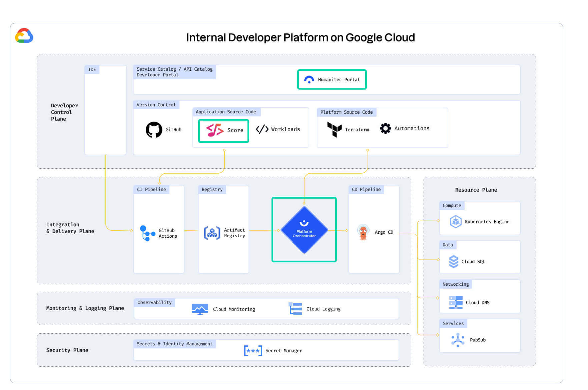Select the Monitoring & Logging Plane heading
Viewport: 588px width, 390px height.
coord(85,308)
